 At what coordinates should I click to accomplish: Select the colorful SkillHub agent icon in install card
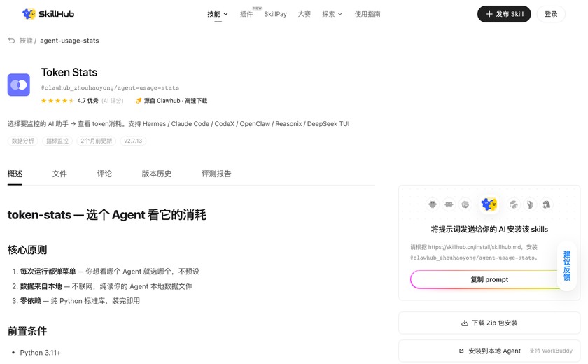(489, 204)
